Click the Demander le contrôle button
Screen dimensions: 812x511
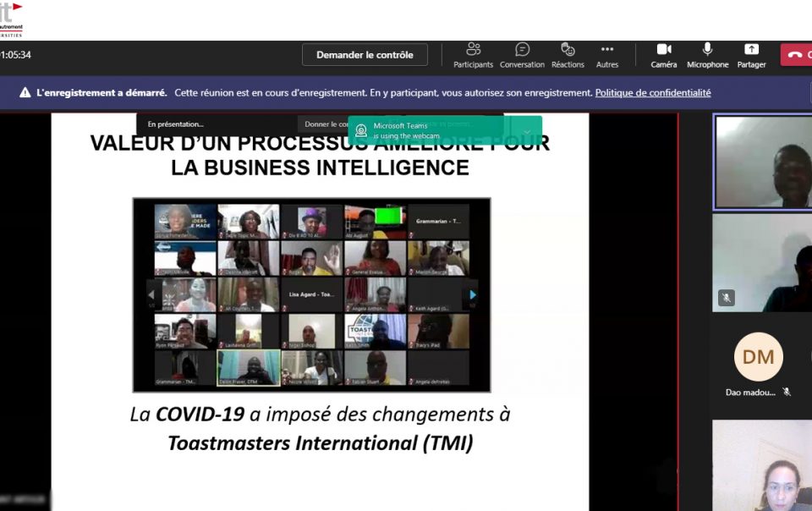point(365,55)
